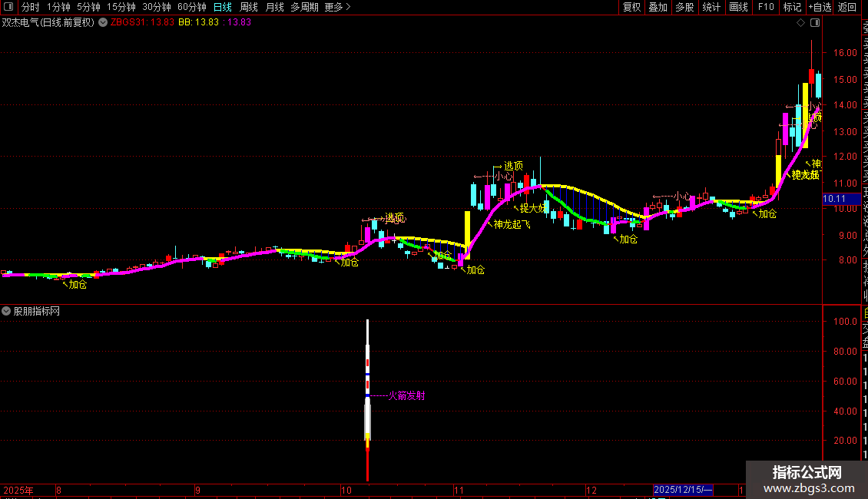Select the 15分钟 period
868x499 pixels.
tap(121, 7)
